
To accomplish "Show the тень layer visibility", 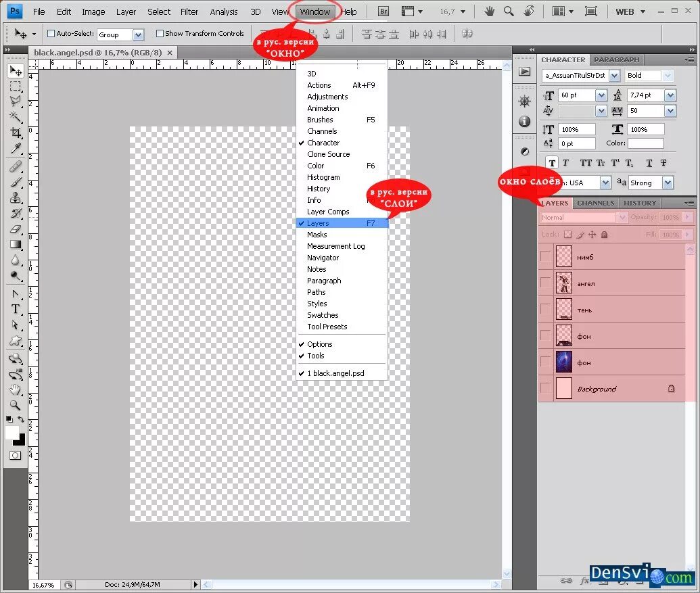I will tap(546, 309).
